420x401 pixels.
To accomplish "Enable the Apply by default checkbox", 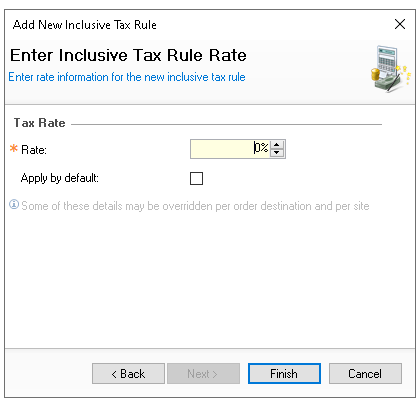I will coord(196,178).
